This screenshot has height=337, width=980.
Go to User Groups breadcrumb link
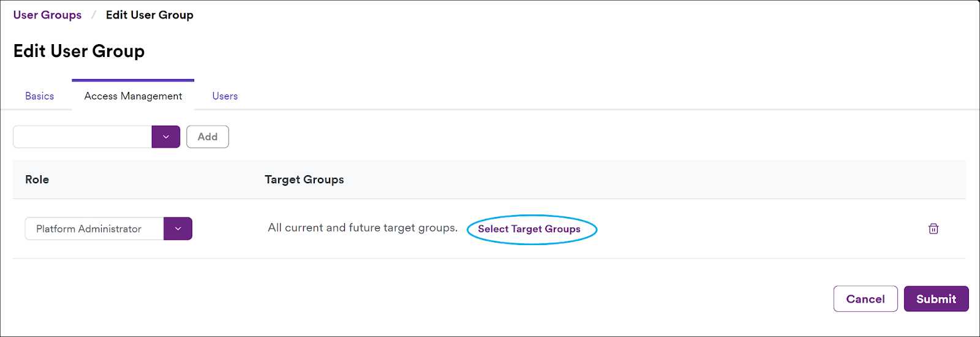tap(47, 15)
